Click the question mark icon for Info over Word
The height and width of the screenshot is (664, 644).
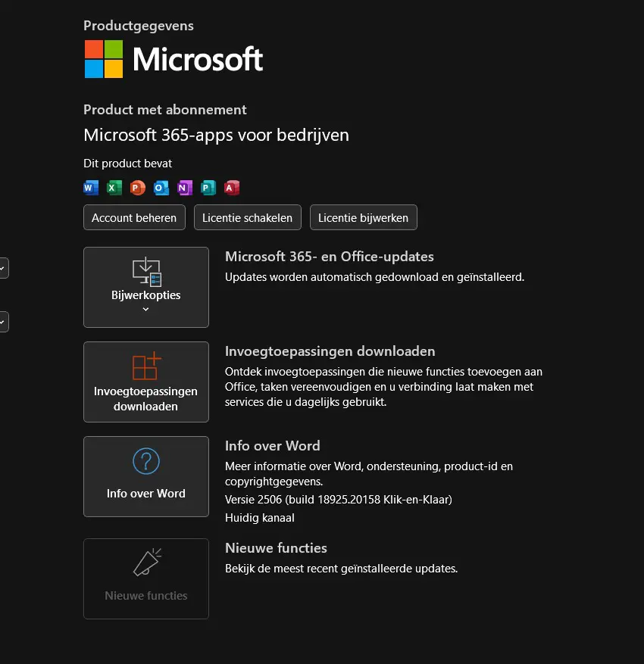click(146, 461)
